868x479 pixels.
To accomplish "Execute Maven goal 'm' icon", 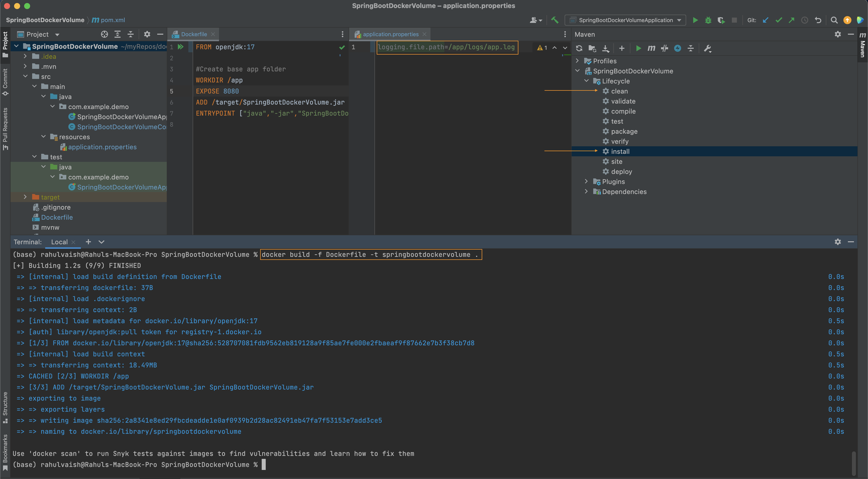I will tap(651, 48).
